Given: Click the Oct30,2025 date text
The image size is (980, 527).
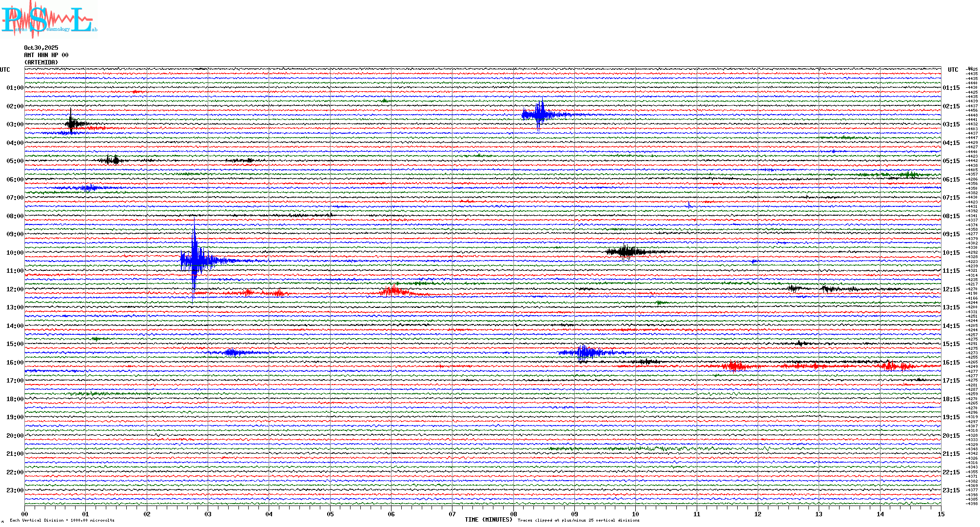Looking at the screenshot, I should tap(41, 48).
